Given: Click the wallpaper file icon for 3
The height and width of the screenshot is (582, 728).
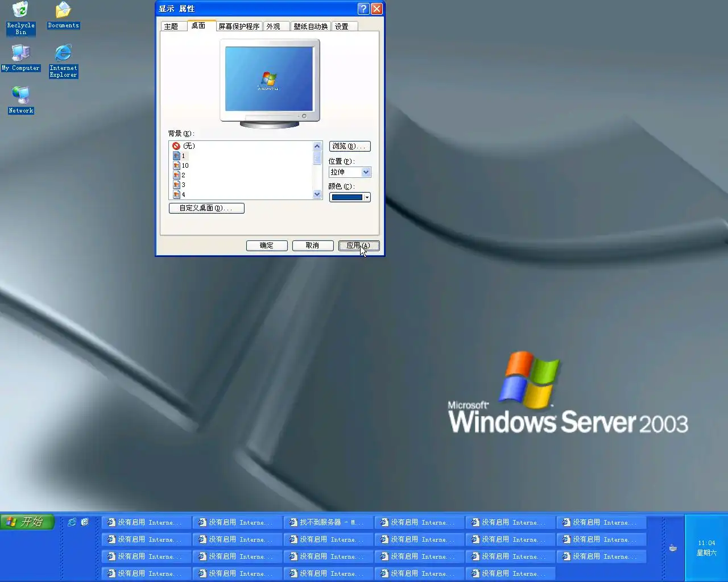Looking at the screenshot, I should pos(176,185).
